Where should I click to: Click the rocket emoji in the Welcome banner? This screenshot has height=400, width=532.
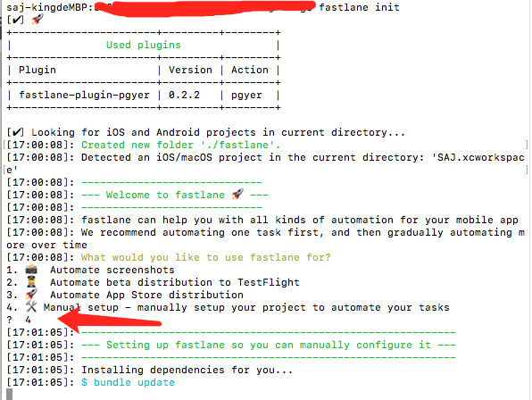click(x=237, y=195)
